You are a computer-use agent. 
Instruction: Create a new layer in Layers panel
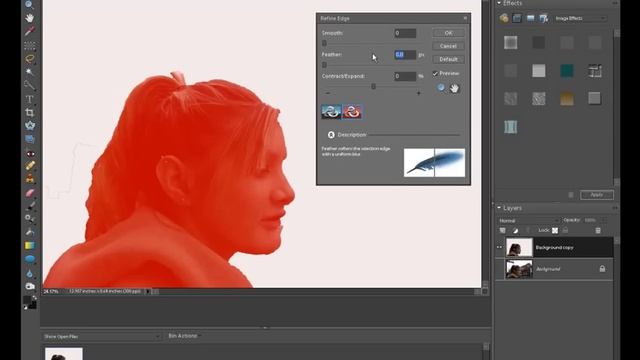(x=502, y=231)
